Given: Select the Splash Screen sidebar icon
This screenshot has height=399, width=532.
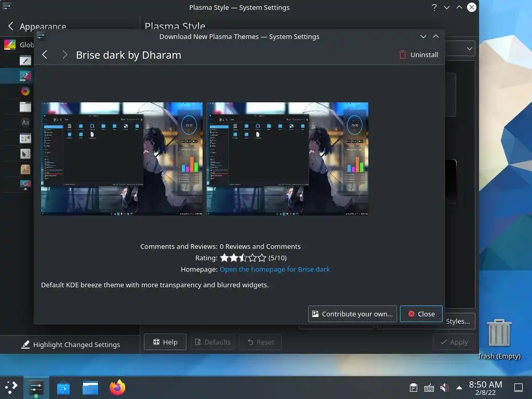Looking at the screenshot, I should tap(25, 184).
